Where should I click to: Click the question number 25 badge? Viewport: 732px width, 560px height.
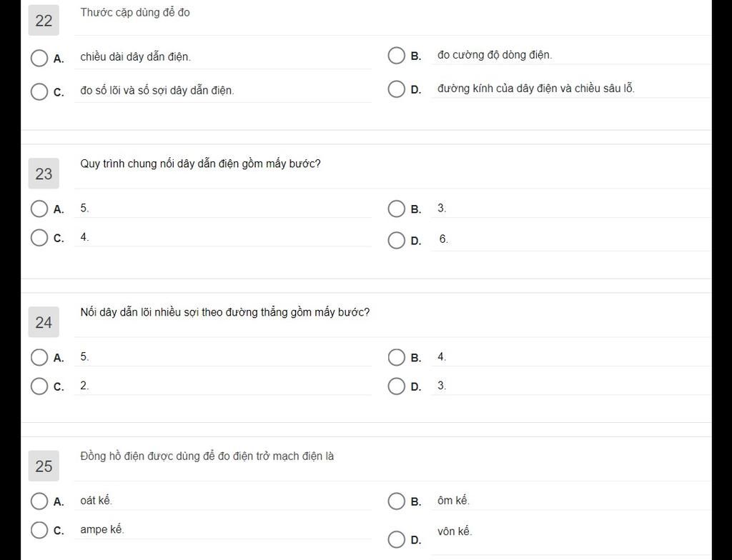coord(44,466)
